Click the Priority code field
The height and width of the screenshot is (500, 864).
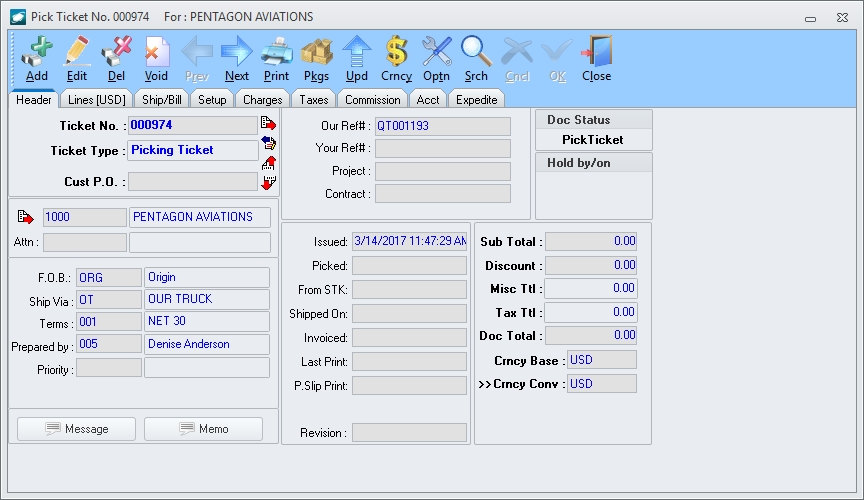tap(109, 368)
